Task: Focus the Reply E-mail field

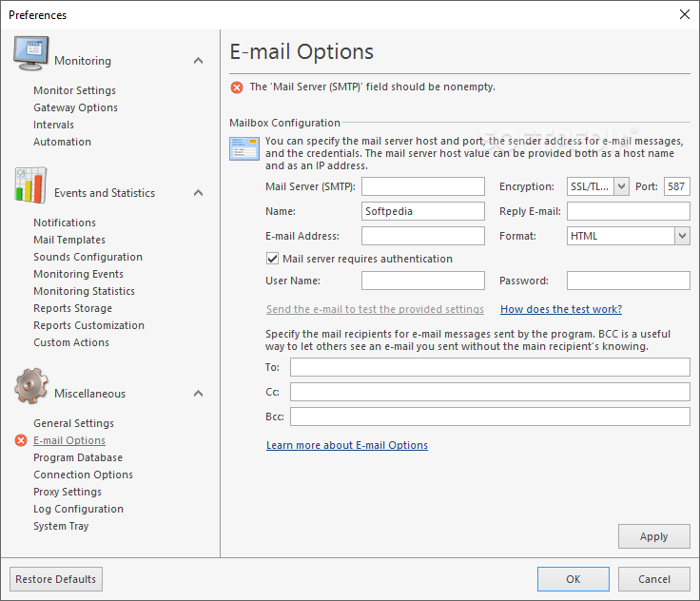Action: click(628, 211)
